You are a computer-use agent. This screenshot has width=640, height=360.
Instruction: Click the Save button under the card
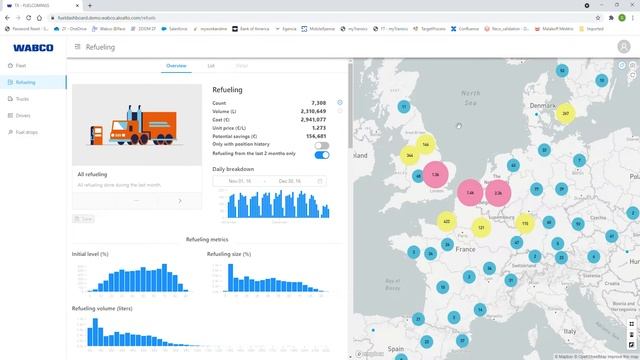coord(83,219)
